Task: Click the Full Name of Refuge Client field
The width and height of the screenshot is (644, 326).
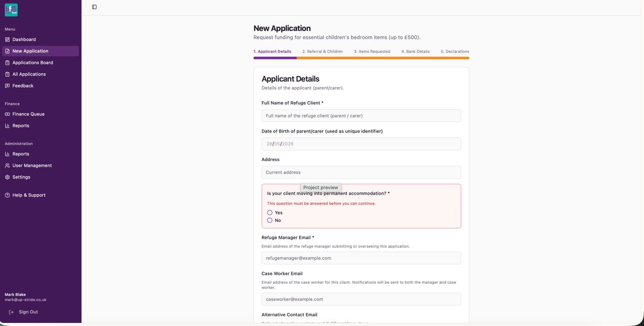Action: click(361, 116)
